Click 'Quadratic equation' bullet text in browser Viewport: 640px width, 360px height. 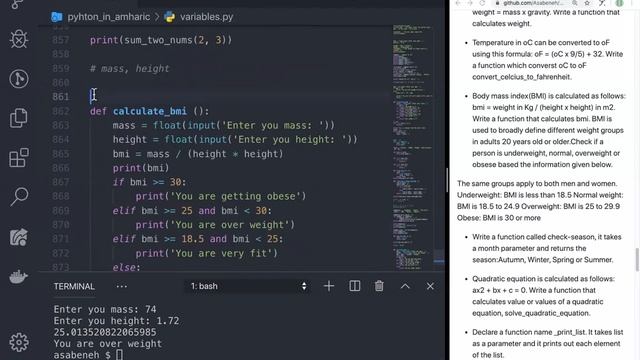tap(543, 296)
